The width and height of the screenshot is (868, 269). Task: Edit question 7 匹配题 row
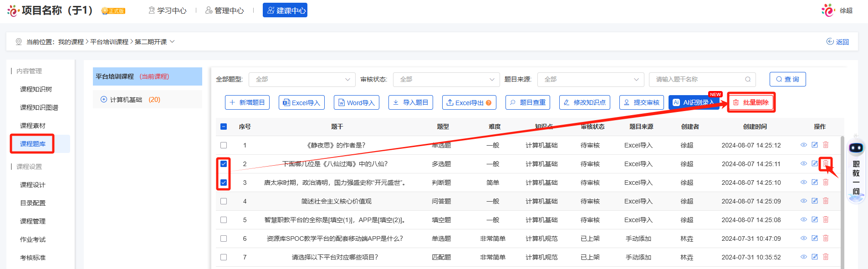pyautogui.click(x=815, y=257)
